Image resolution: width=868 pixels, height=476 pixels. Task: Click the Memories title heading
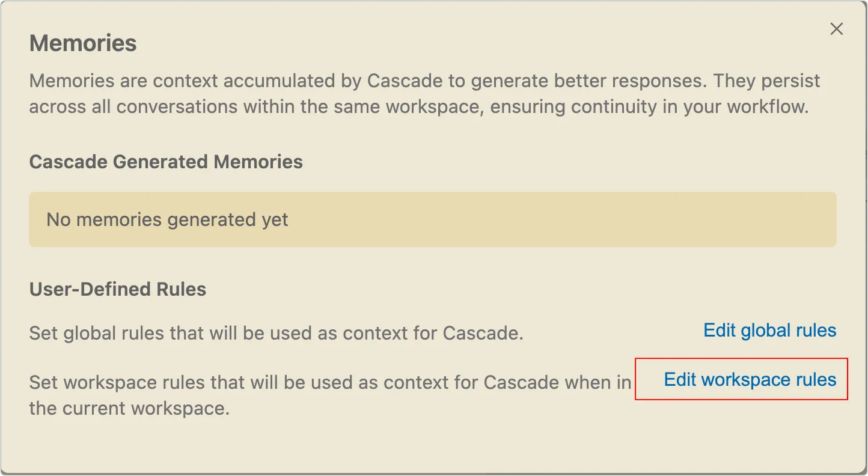83,43
